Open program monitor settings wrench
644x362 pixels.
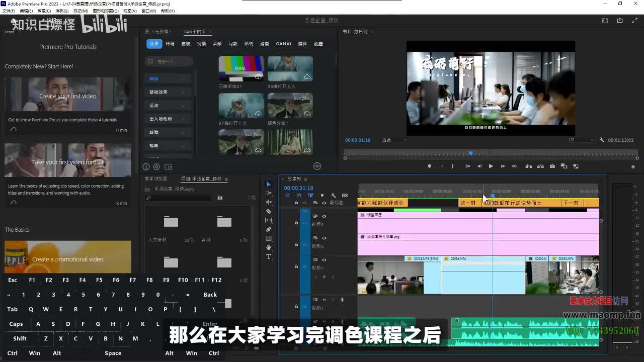pyautogui.click(x=602, y=140)
